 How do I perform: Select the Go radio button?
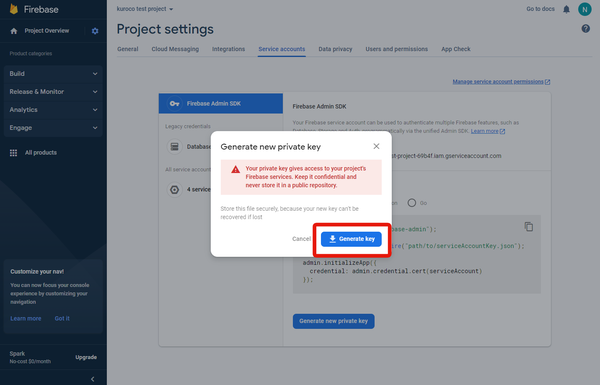[411, 203]
